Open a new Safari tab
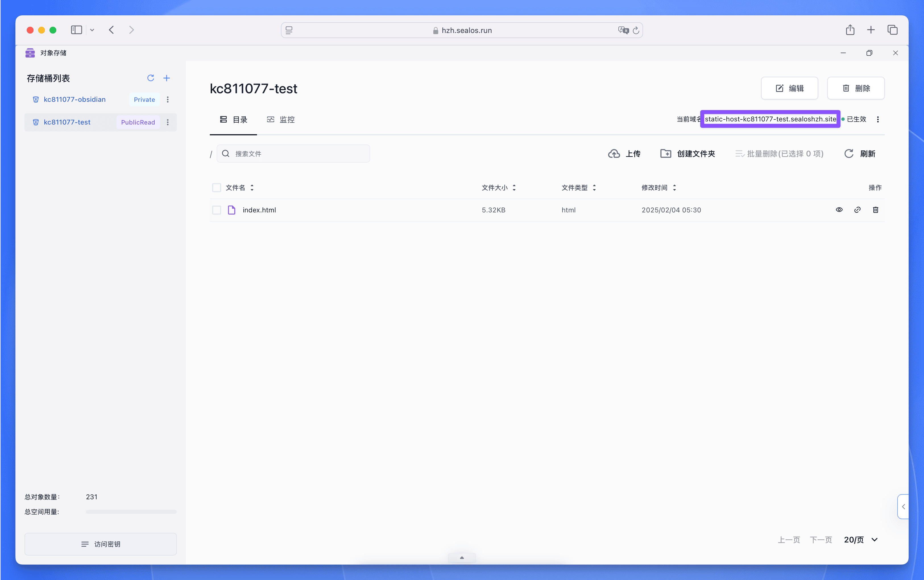924x580 pixels. [871, 30]
